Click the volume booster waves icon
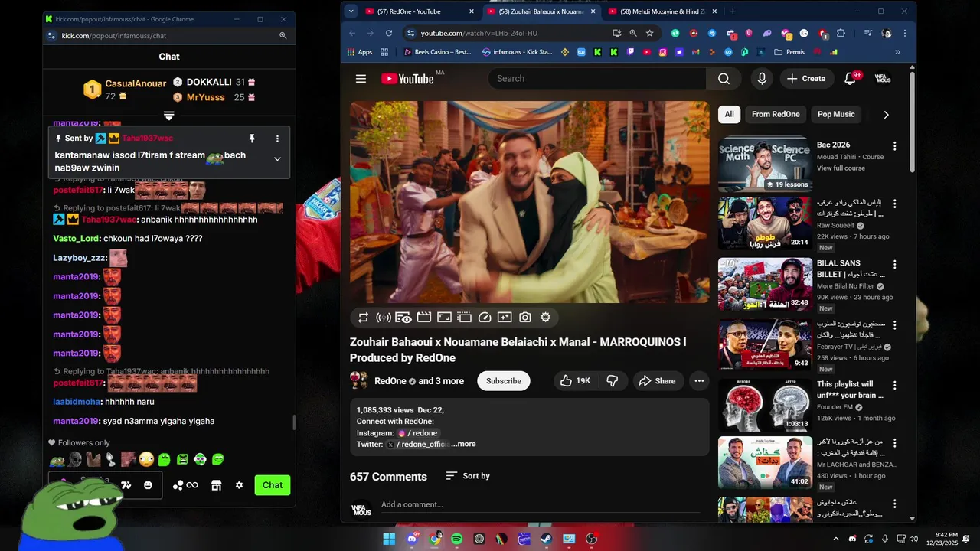The height and width of the screenshot is (551, 980). (384, 318)
